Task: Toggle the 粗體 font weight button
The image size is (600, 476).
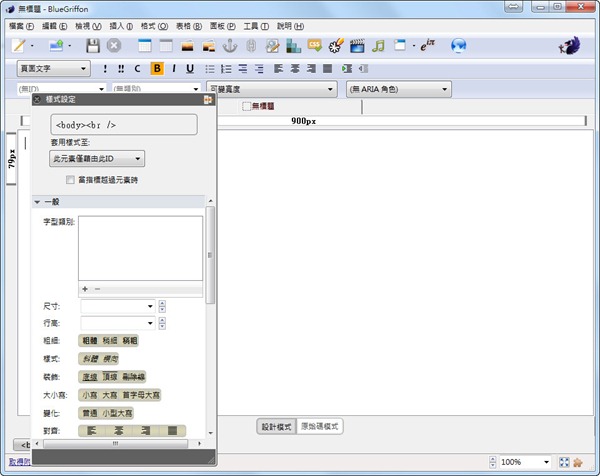Action: (90, 340)
